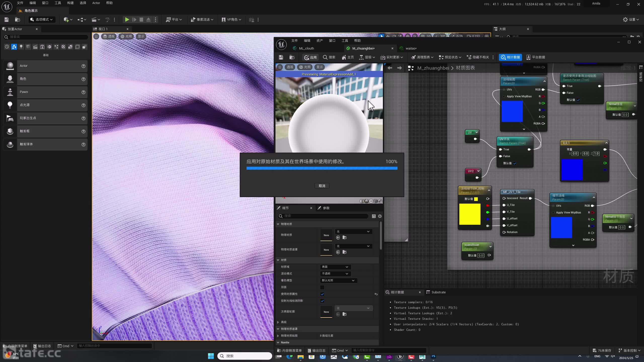Toggle 透视 perspective in main viewport
The height and width of the screenshot is (362, 644).
click(109, 36)
